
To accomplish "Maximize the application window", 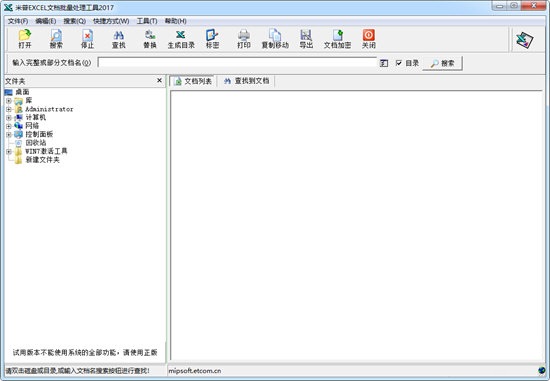I will [x=514, y=6].
